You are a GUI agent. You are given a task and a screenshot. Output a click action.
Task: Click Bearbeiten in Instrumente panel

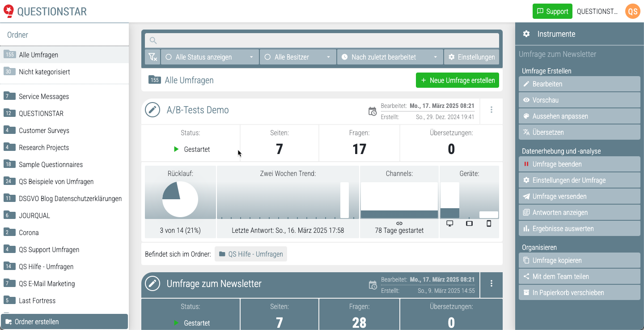tap(580, 84)
